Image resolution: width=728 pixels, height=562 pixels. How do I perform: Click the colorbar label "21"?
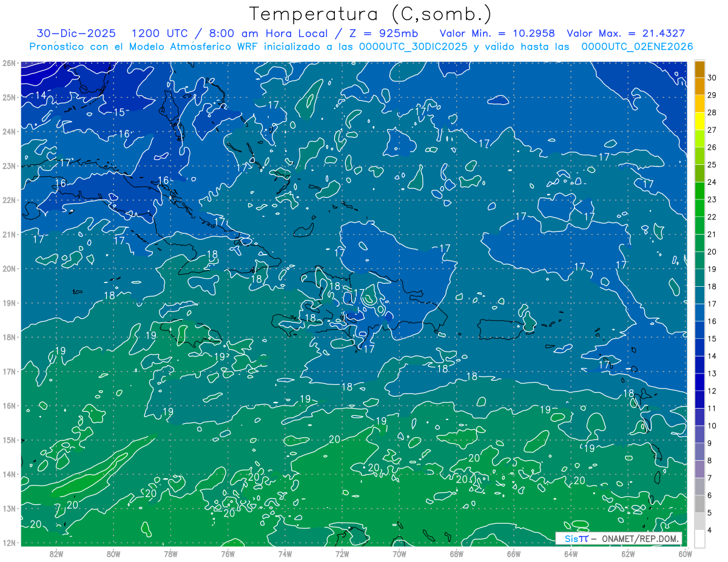tap(712, 234)
